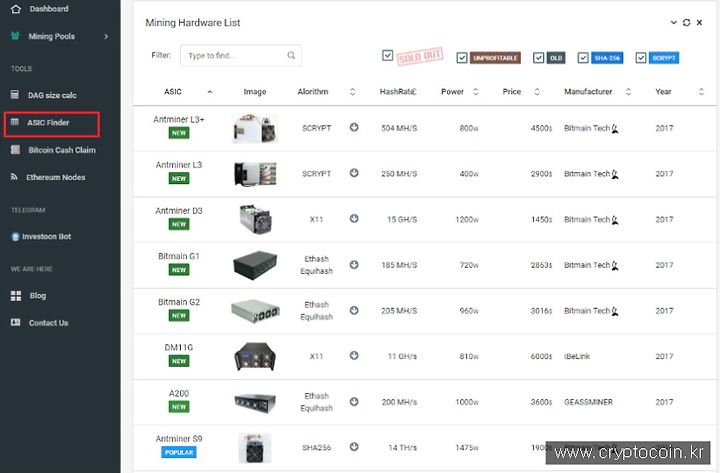
Task: Click manufacturer icon beside Bitmain Tech in Bitmain G2 row
Action: pos(615,311)
